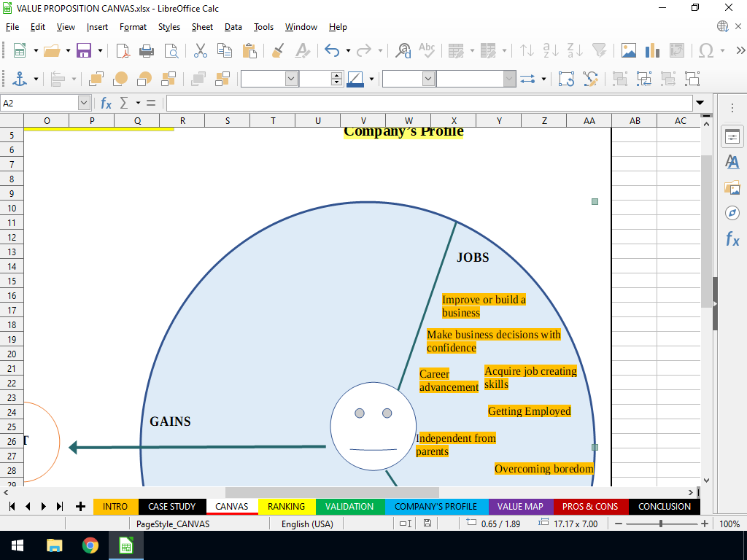Adjust the zoom slider in status bar
The height and width of the screenshot is (560, 747).
661,524
